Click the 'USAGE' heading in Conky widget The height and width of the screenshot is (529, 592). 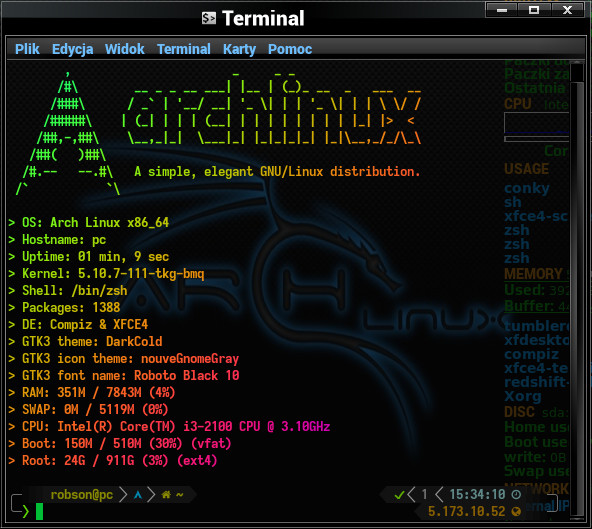click(x=527, y=168)
